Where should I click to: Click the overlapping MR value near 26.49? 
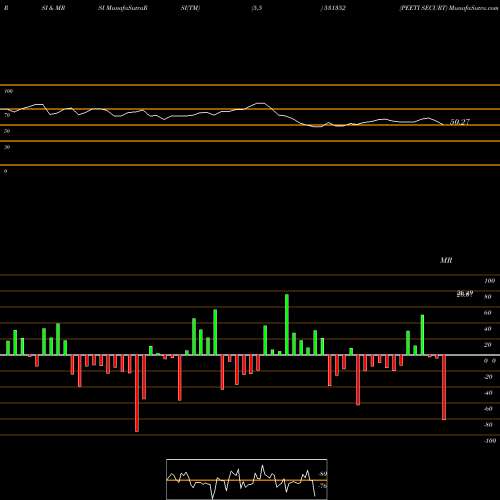(465, 294)
